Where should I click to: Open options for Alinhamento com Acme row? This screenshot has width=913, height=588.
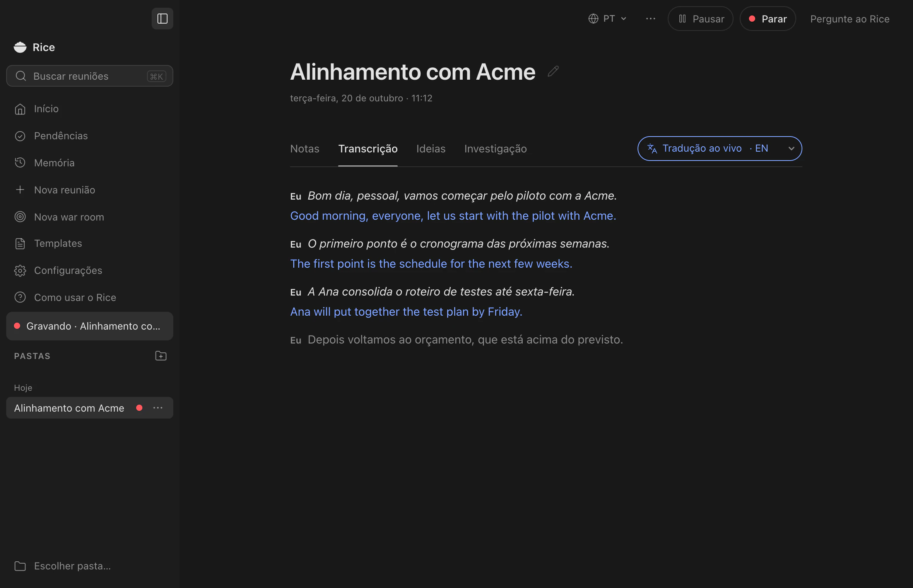158,408
